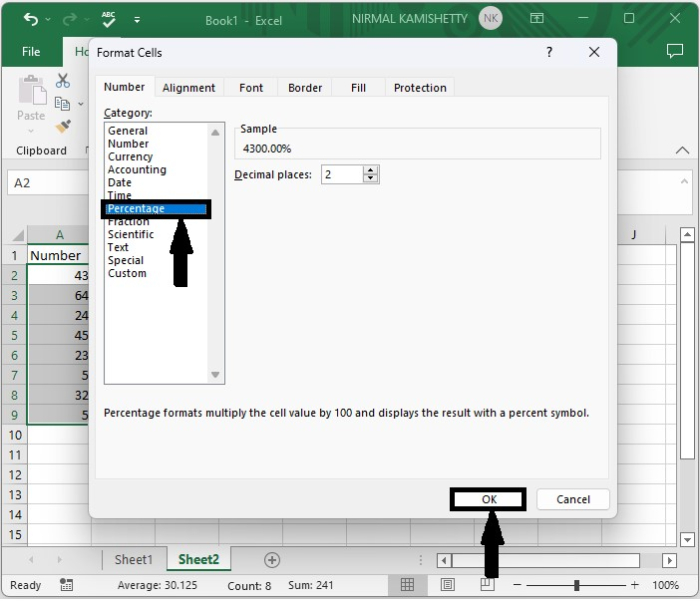This screenshot has width=700, height=601.
Task: Decrease decimal places with down spinner
Action: [x=371, y=179]
